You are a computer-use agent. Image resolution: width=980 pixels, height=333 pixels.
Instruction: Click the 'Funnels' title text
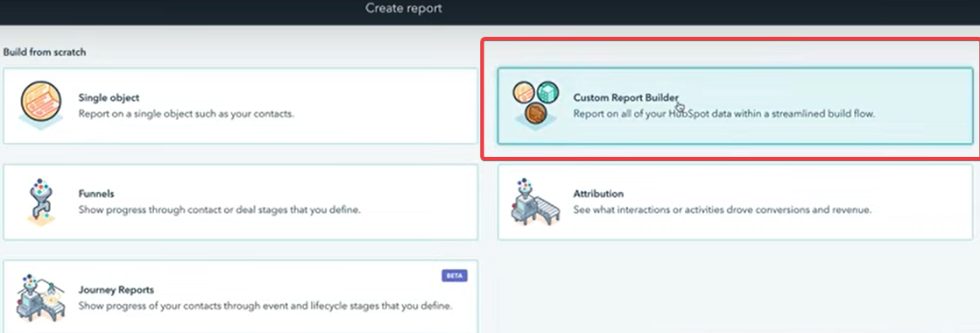(96, 194)
